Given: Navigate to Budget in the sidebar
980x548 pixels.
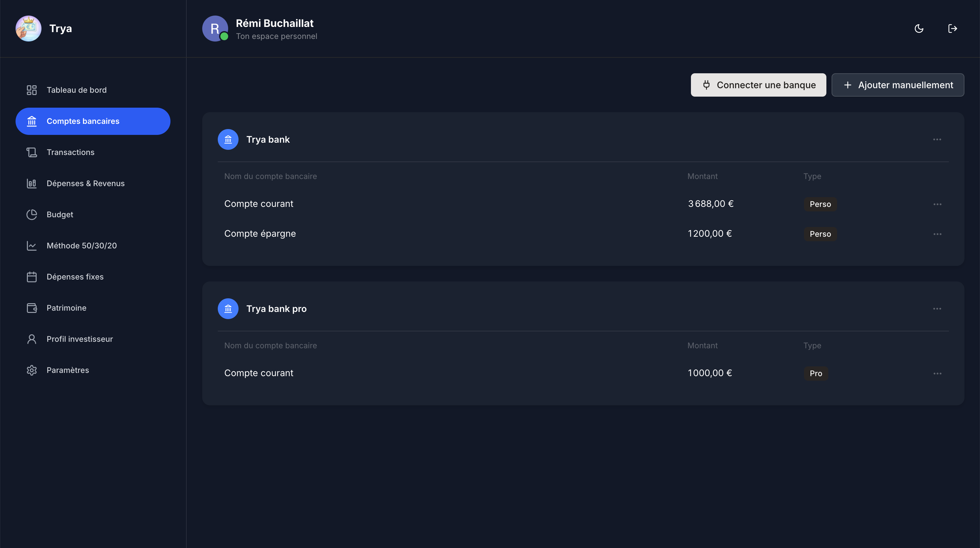Looking at the screenshot, I should pos(60,215).
